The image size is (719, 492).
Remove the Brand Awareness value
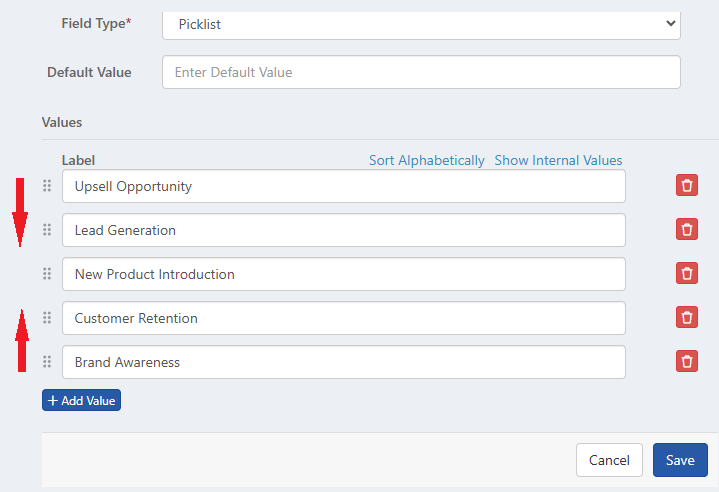687,362
